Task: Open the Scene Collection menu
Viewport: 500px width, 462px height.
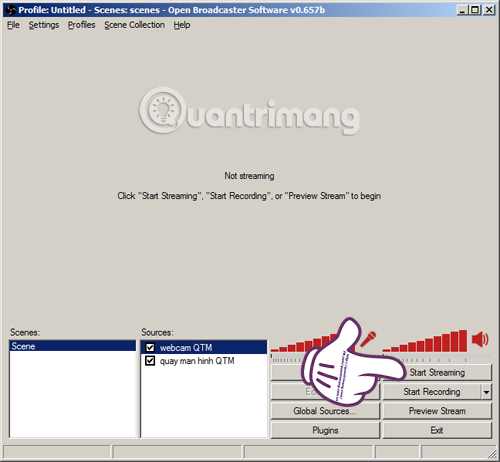Action: (134, 25)
